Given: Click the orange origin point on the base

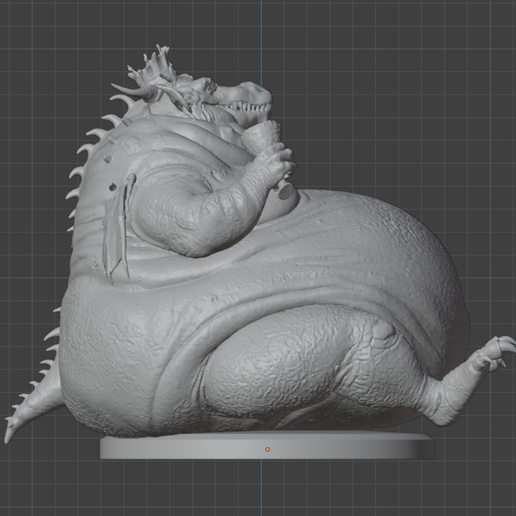Looking at the screenshot, I should (267, 449).
